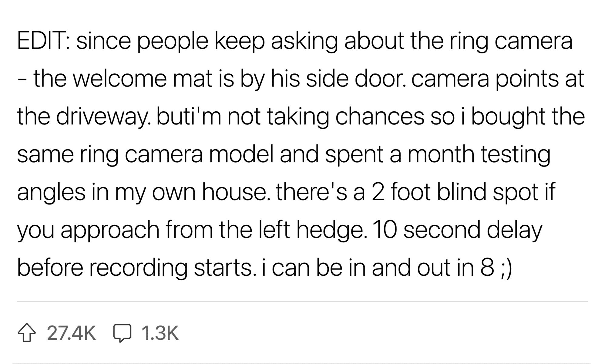Click the words "same ring camera model"
The image size is (605, 364).
(x=145, y=154)
